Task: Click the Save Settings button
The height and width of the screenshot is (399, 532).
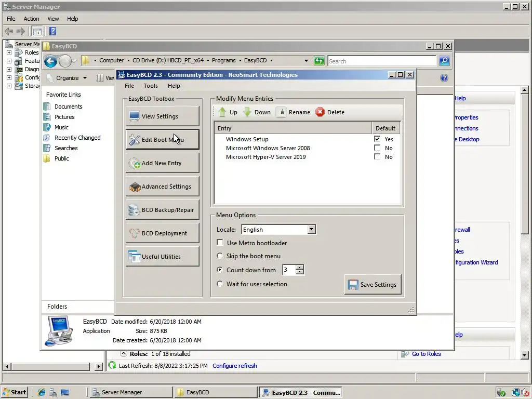Action: point(373,284)
